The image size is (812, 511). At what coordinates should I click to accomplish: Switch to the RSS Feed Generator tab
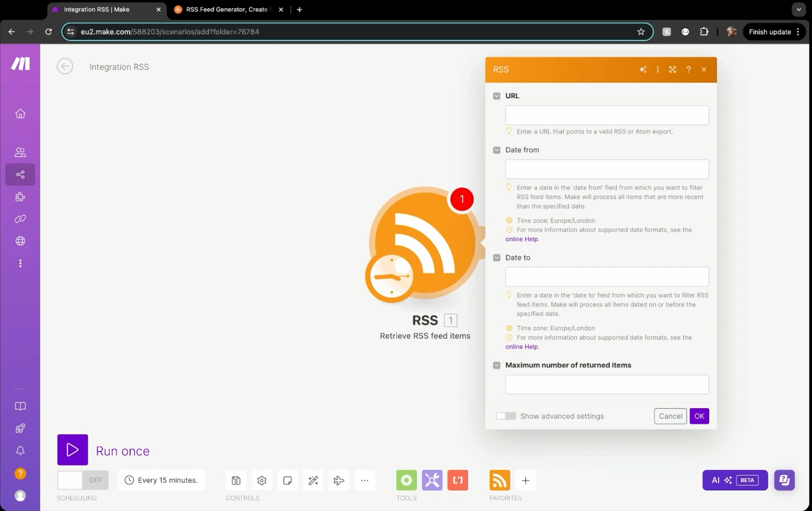[x=227, y=9]
